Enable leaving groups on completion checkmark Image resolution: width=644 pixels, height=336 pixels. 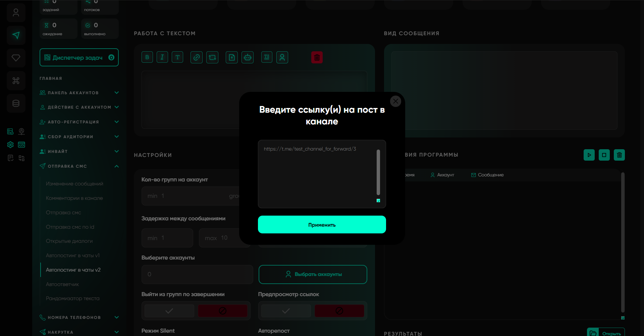pyautogui.click(x=169, y=311)
